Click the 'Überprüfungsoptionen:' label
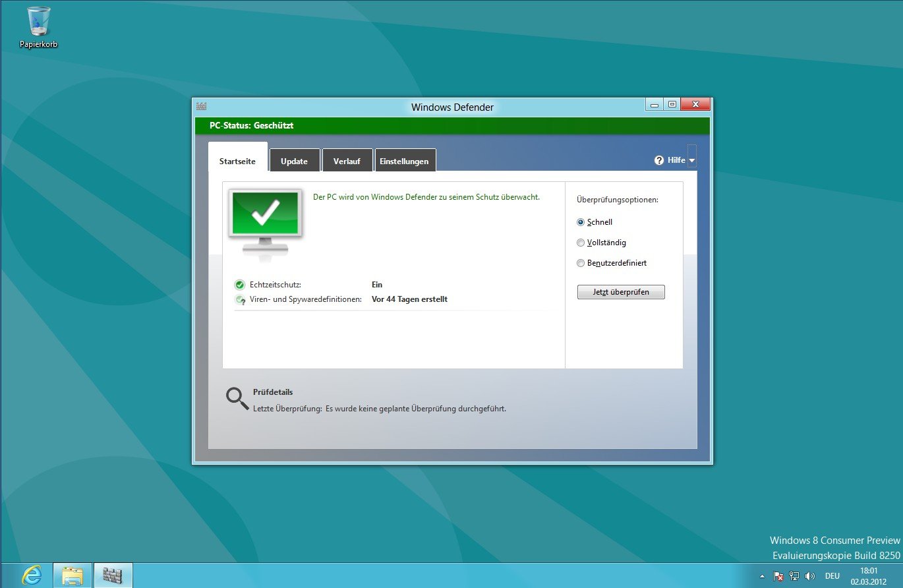 click(x=618, y=199)
